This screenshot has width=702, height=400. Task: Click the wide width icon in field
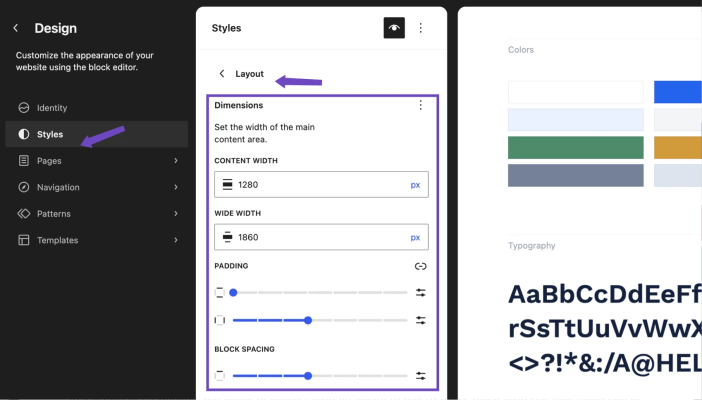227,237
